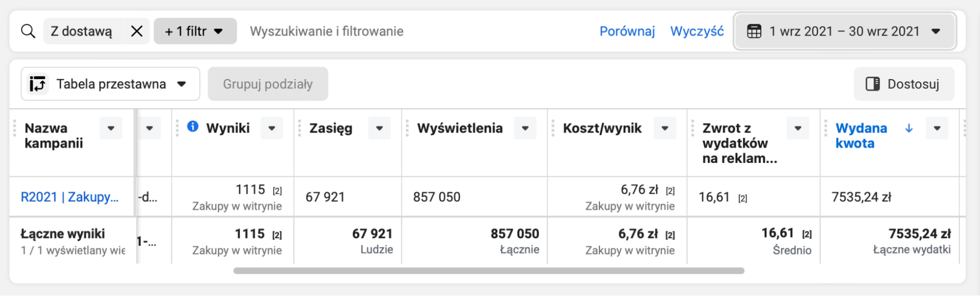Open the 'R2021 | Zakupy...' campaign link
The height and width of the screenshot is (296, 980).
(70, 197)
